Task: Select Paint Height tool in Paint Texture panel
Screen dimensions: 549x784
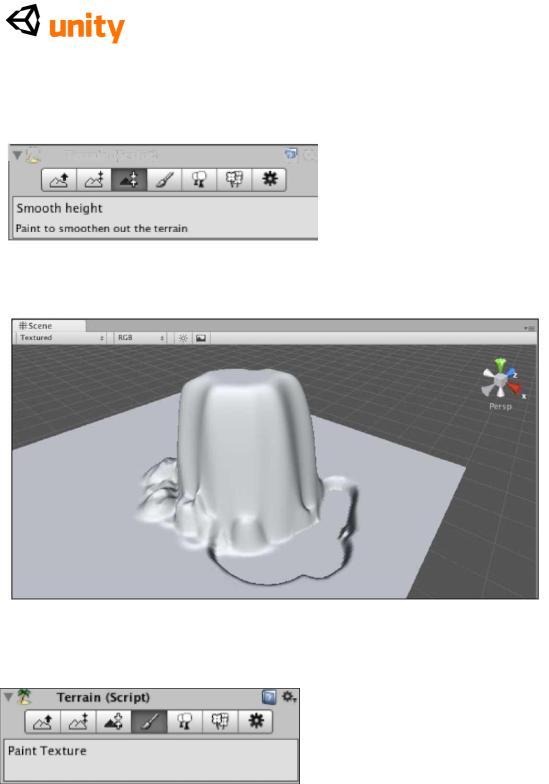Action: pyautogui.click(x=78, y=722)
